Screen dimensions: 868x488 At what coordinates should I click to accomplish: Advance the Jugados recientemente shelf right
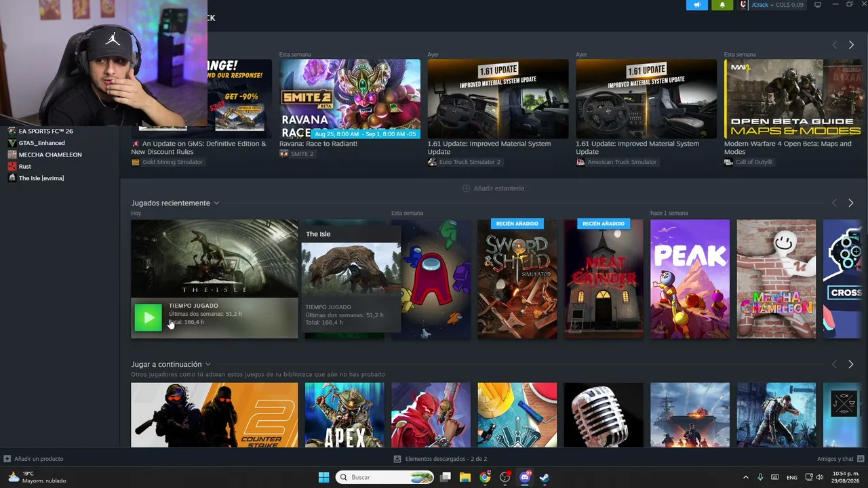click(851, 203)
